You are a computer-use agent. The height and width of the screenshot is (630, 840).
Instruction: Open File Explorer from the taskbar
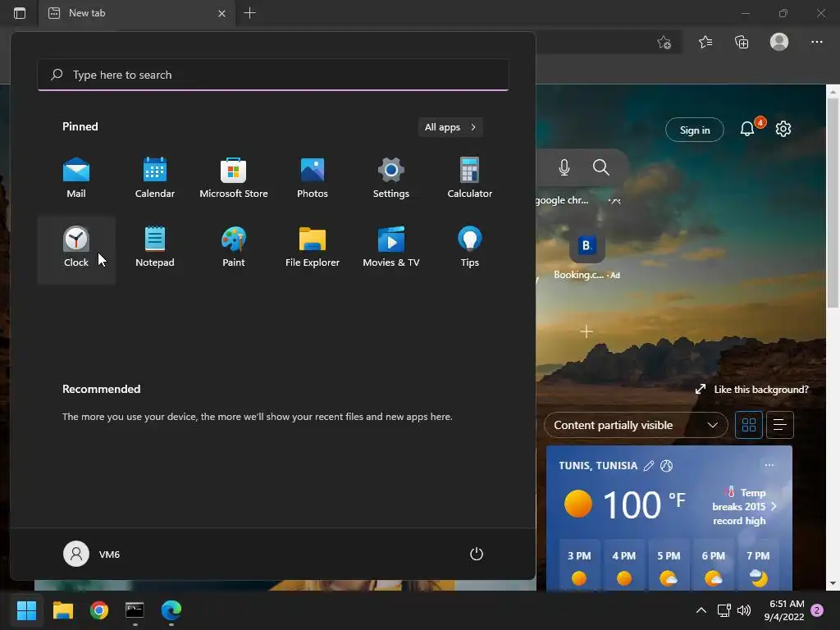[x=62, y=610]
